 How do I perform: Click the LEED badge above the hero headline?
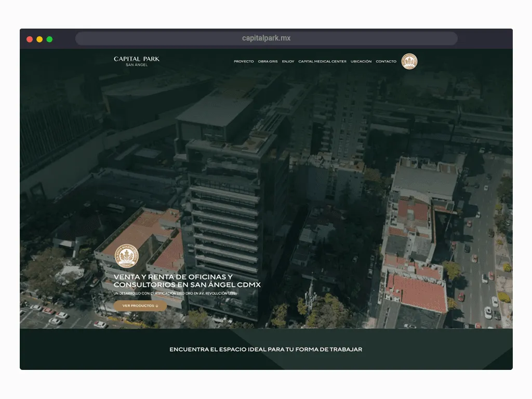coord(126,257)
